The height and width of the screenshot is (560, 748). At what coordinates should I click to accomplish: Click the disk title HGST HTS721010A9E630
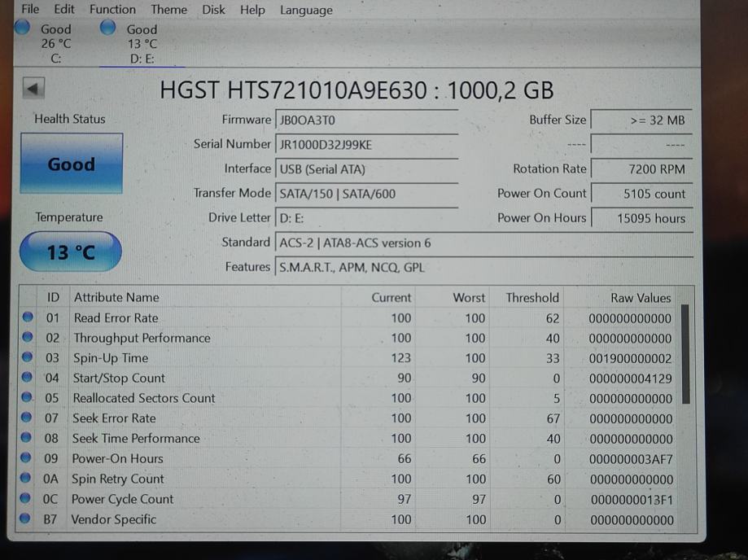[x=293, y=90]
